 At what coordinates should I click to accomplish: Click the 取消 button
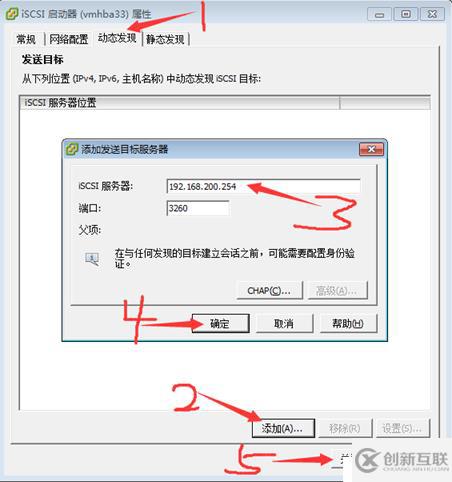tap(284, 323)
